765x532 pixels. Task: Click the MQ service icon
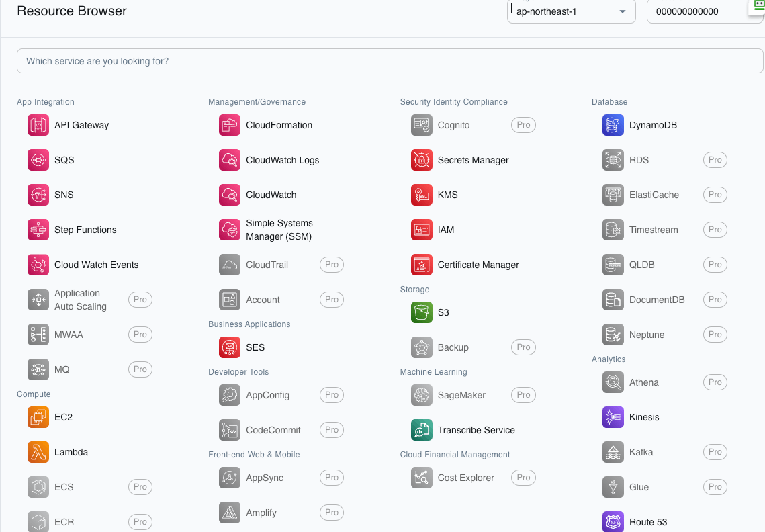point(38,369)
